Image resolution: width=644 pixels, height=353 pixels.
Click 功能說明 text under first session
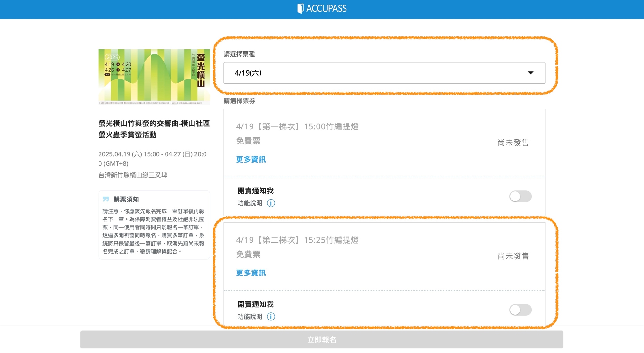point(250,203)
